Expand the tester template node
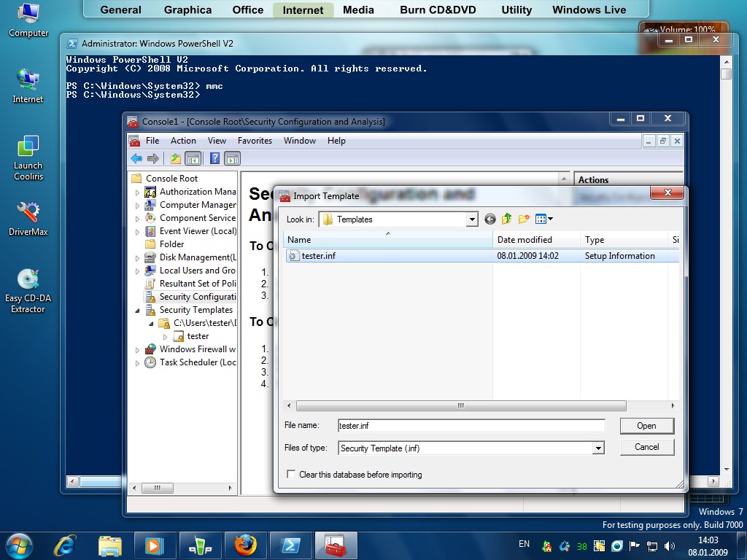This screenshot has height=560, width=747. (x=166, y=337)
